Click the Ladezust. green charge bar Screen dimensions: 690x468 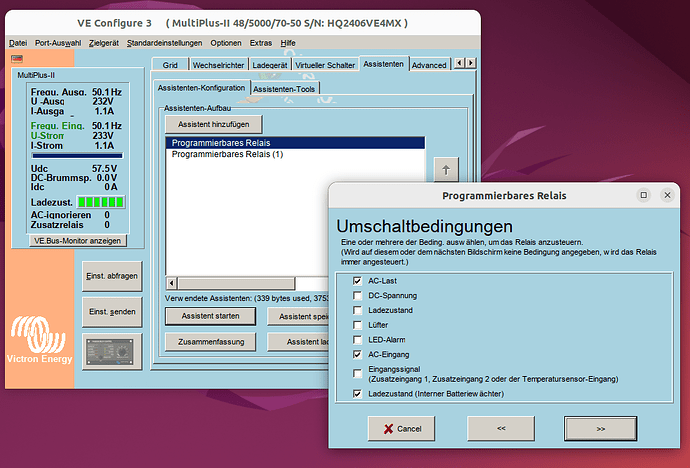pyautogui.click(x=101, y=202)
